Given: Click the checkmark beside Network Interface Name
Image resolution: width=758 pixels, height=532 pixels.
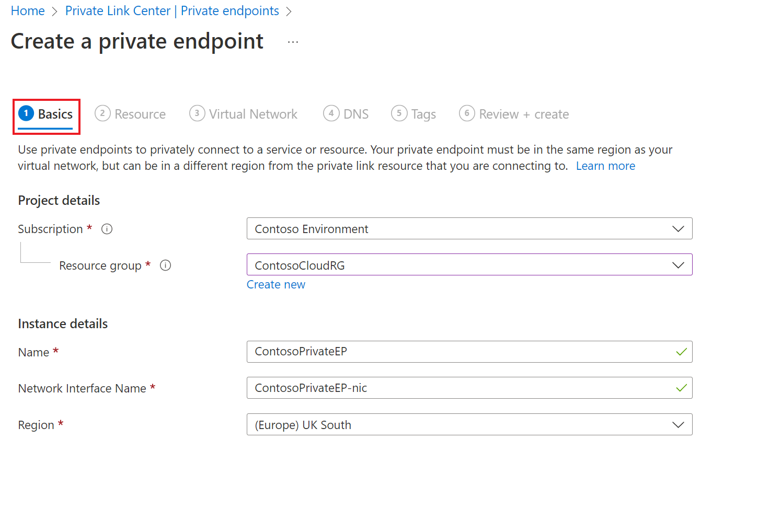Looking at the screenshot, I should point(681,388).
